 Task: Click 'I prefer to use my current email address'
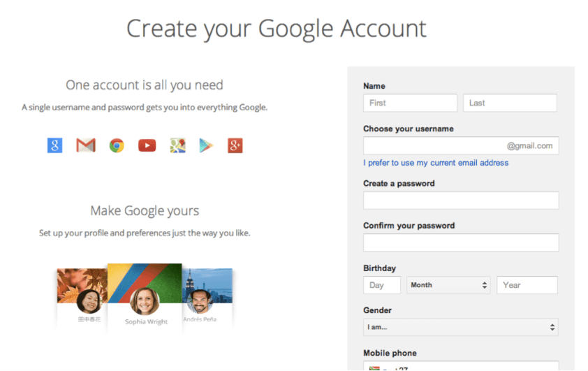pyautogui.click(x=436, y=163)
